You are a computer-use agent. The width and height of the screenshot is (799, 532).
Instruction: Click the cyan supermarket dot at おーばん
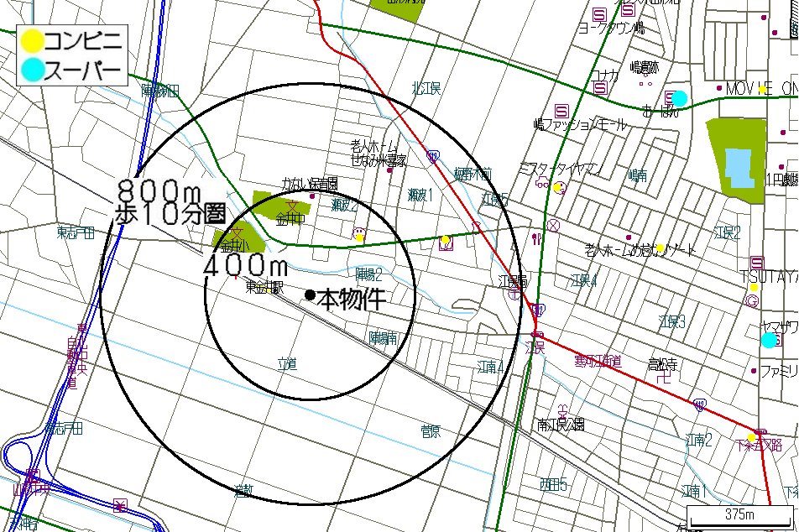[679, 98]
